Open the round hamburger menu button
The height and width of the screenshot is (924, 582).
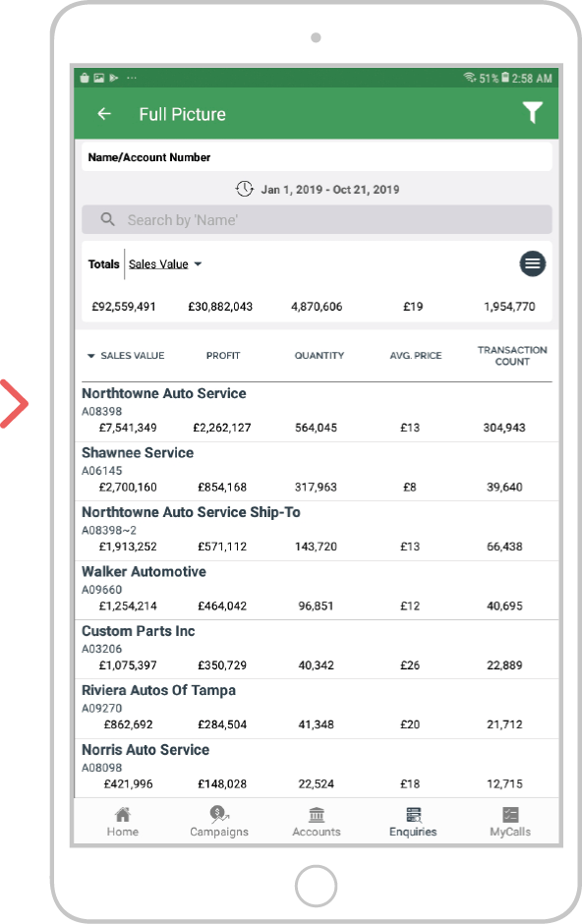click(x=533, y=263)
